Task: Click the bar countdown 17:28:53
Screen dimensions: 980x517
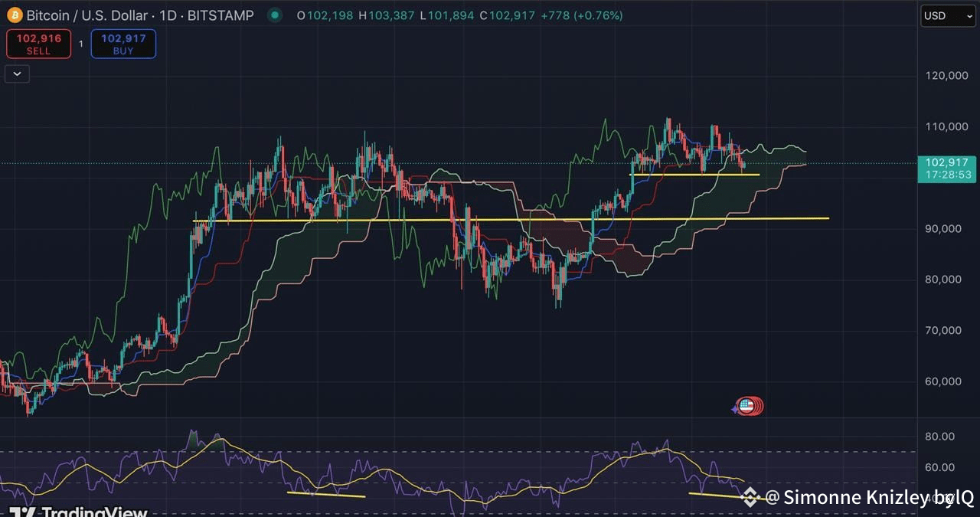Action: [947, 175]
